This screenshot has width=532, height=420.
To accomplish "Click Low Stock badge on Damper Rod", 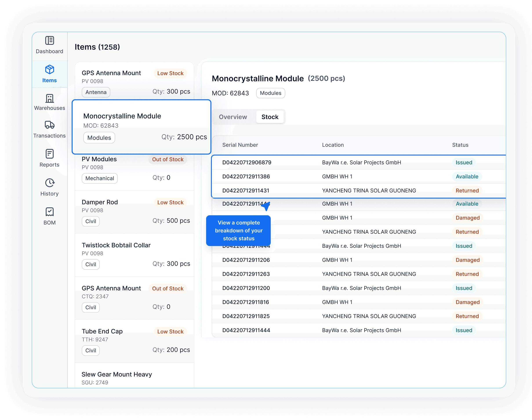I will point(170,202).
